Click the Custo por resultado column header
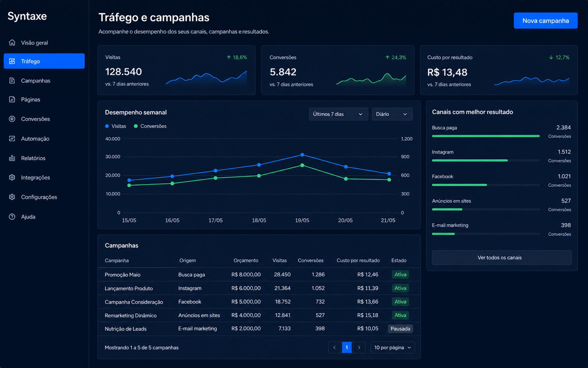The width and height of the screenshot is (588, 368). 358,261
